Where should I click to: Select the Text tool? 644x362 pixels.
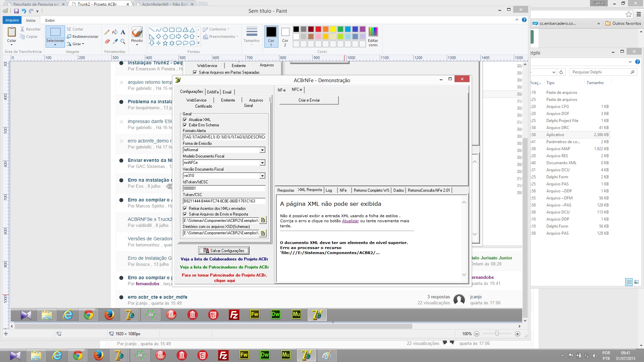pyautogui.click(x=123, y=32)
